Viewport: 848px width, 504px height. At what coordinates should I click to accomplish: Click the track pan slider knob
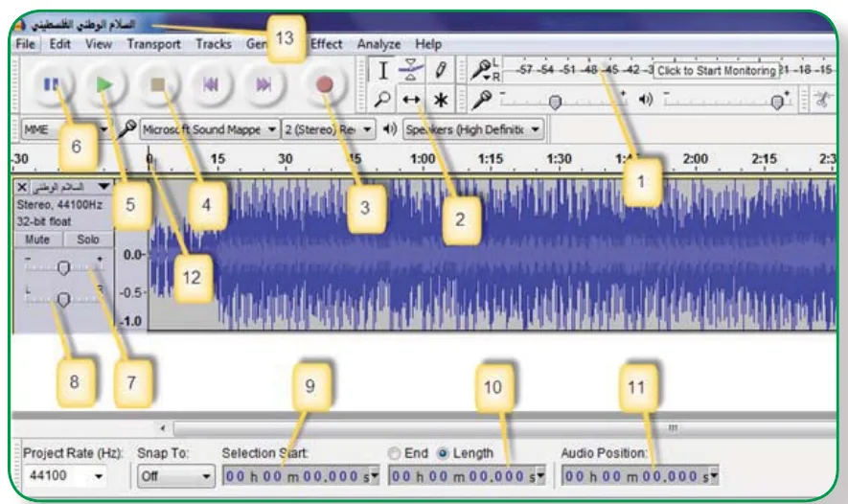coord(63,299)
